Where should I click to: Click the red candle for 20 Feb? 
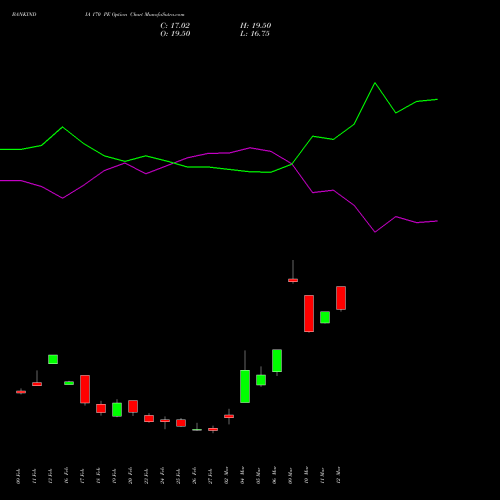(x=133, y=407)
